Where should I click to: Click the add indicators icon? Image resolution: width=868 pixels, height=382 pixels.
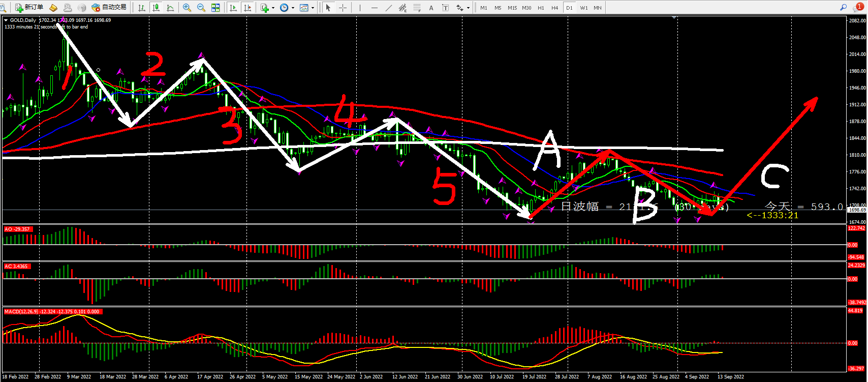(x=265, y=8)
